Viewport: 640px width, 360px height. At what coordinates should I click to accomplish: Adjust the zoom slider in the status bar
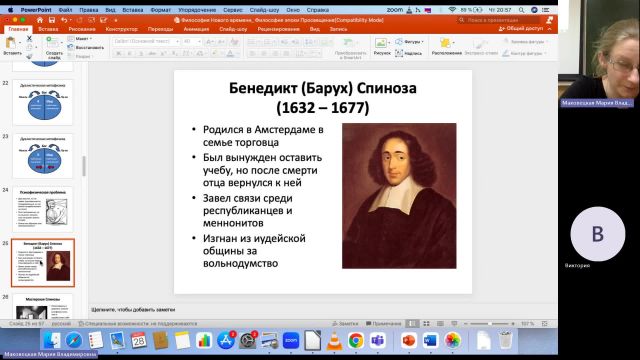pyautogui.click(x=489, y=324)
